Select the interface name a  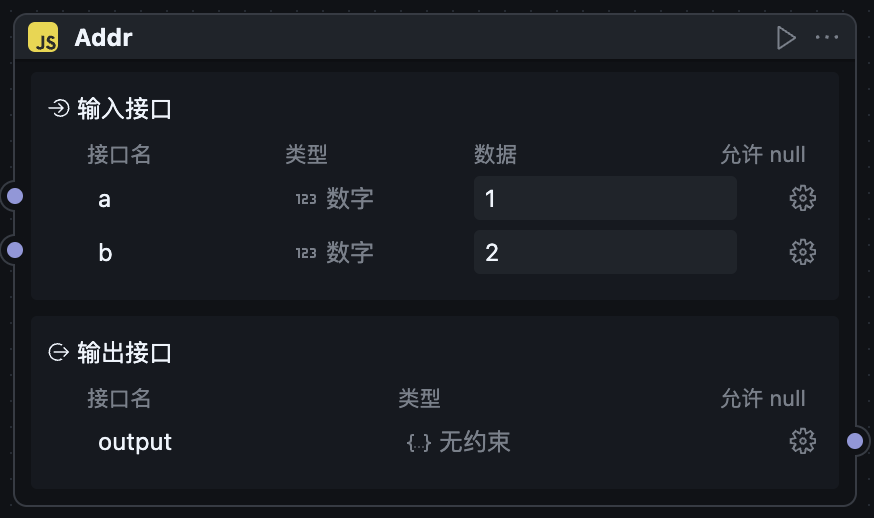coord(105,199)
